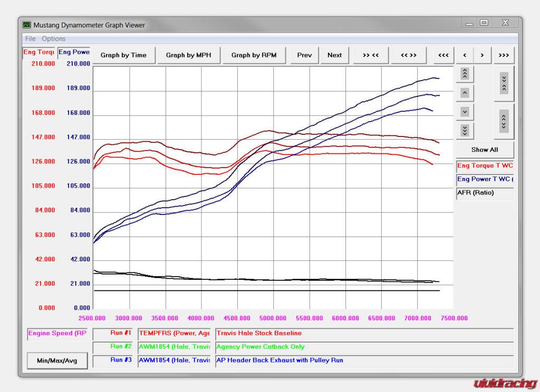
Task: Click the tall vertical compress chevrons button
Action: click(504, 83)
